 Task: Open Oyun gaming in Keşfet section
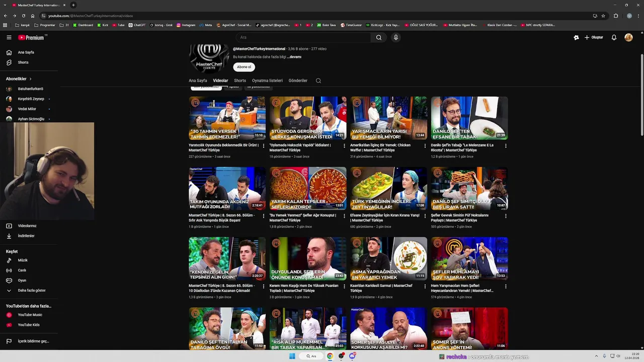pyautogui.click(x=22, y=280)
